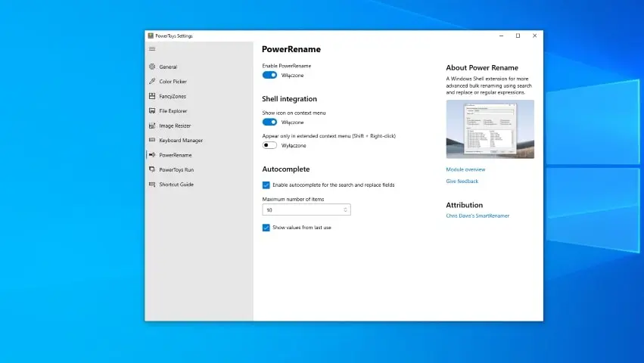Open FancyZones via its sidebar icon
The width and height of the screenshot is (644, 363).
coord(152,96)
